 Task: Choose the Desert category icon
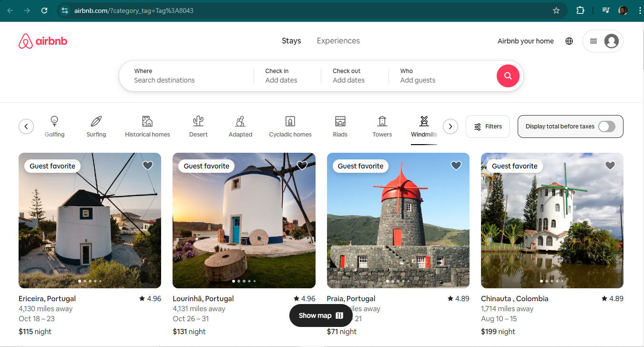[x=198, y=125]
